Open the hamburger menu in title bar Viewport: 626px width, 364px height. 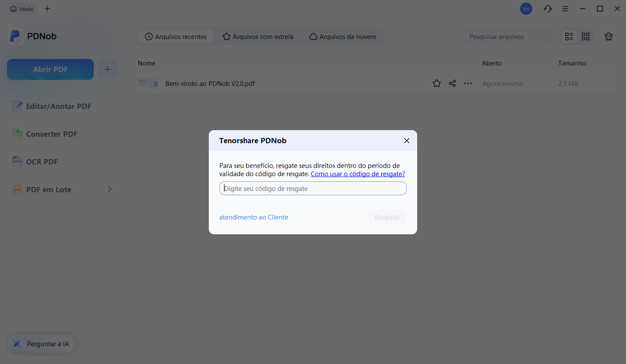pyautogui.click(x=565, y=9)
